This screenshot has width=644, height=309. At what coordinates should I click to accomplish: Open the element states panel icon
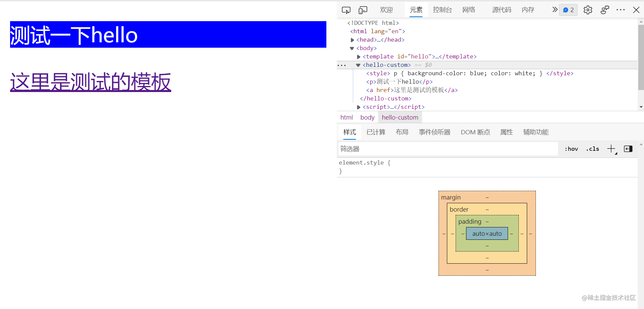(x=628, y=149)
